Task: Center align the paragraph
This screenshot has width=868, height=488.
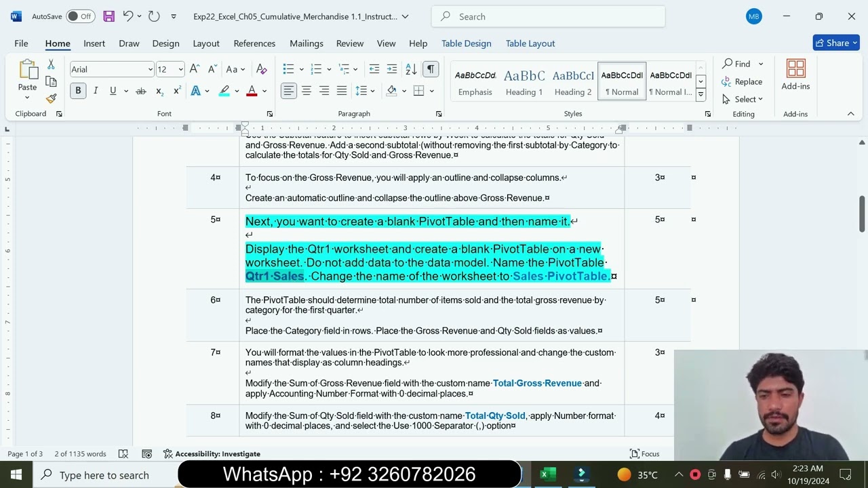Action: tap(307, 91)
